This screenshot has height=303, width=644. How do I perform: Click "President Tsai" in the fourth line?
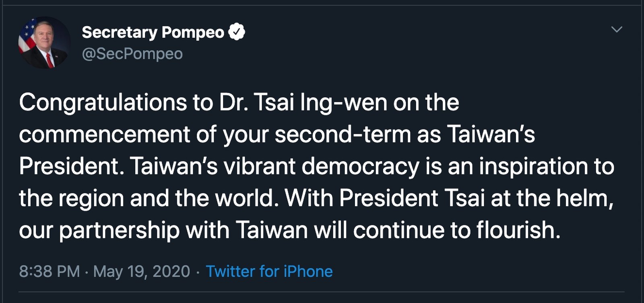click(x=411, y=198)
